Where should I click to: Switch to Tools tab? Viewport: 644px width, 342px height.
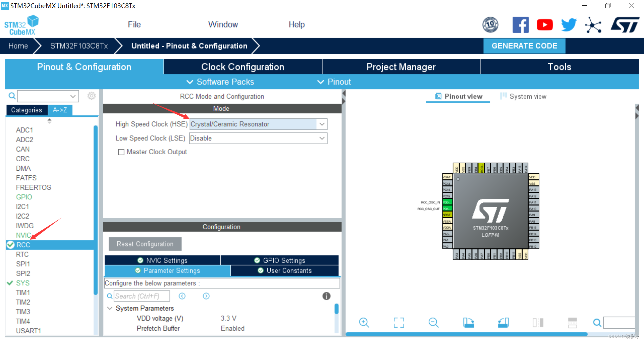(559, 67)
